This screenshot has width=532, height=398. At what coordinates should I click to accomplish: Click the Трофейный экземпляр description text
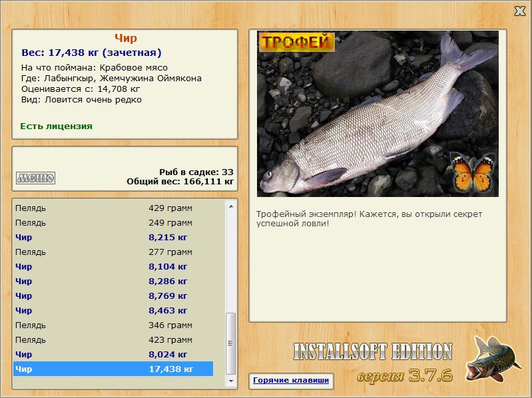(369, 219)
